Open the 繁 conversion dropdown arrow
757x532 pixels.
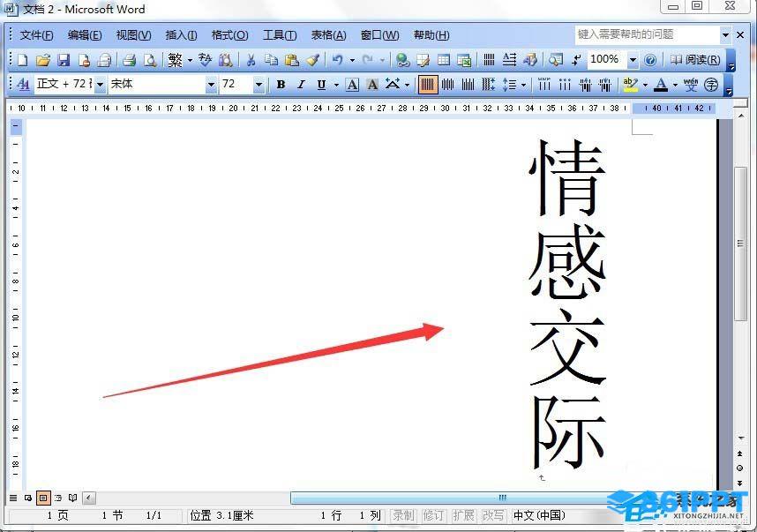[x=190, y=61]
